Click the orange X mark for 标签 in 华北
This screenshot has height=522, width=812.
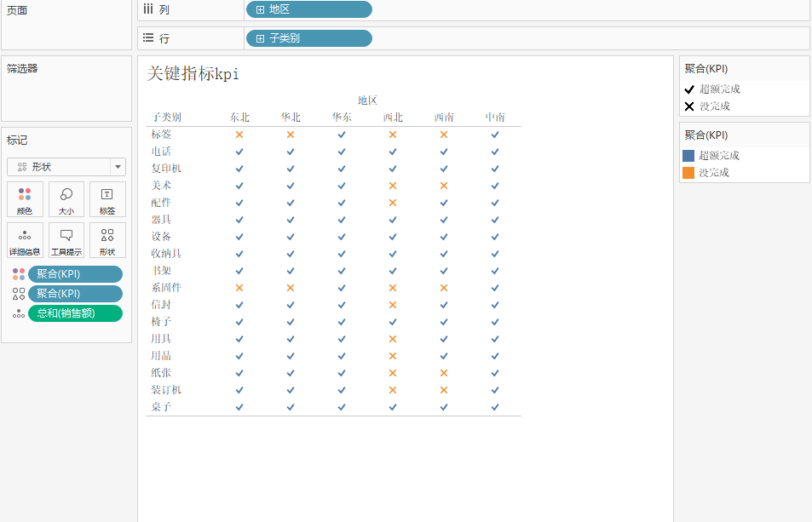(x=291, y=135)
